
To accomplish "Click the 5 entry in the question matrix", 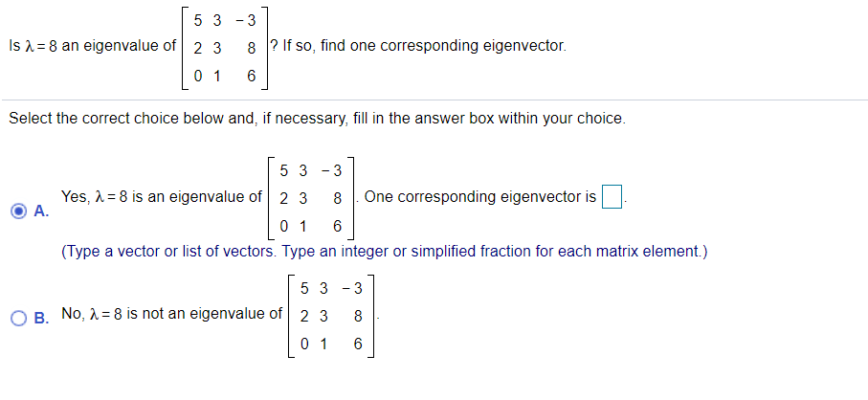I will [x=197, y=18].
